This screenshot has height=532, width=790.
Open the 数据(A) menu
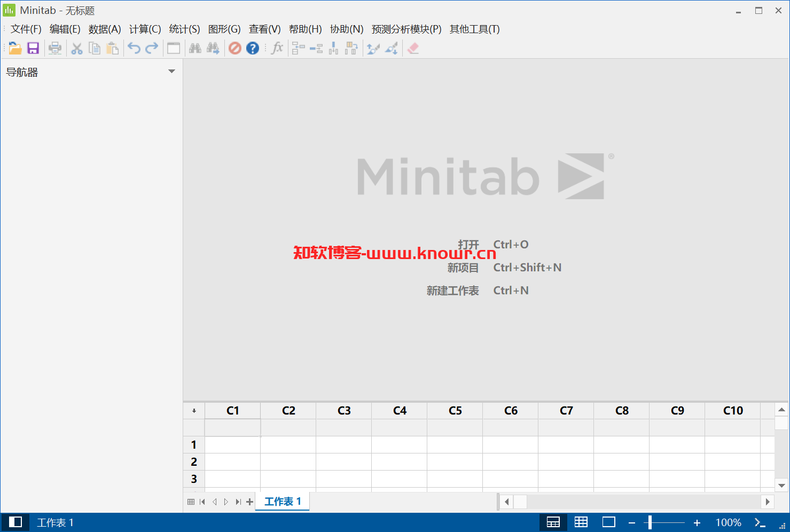105,29
